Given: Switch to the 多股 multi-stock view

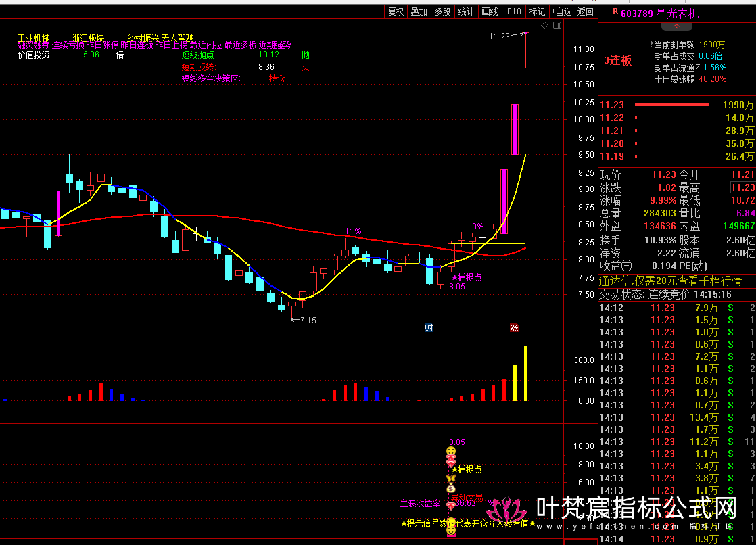Looking at the screenshot, I should point(442,11).
